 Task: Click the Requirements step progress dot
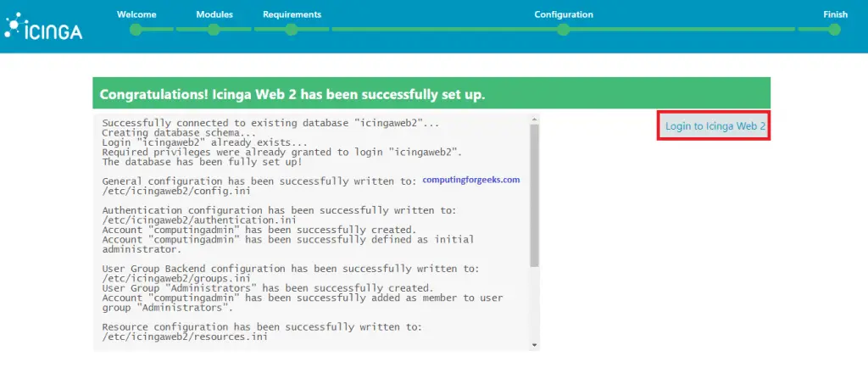292,30
